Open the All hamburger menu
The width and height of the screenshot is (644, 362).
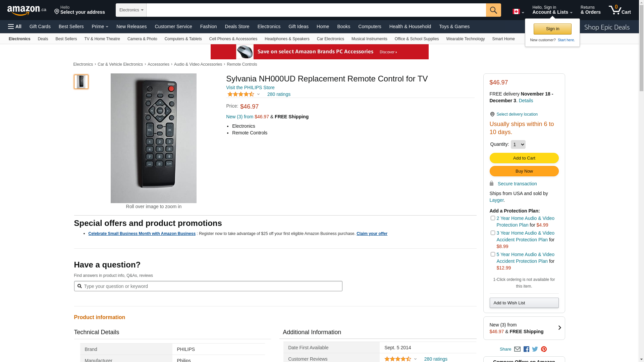coord(15,26)
